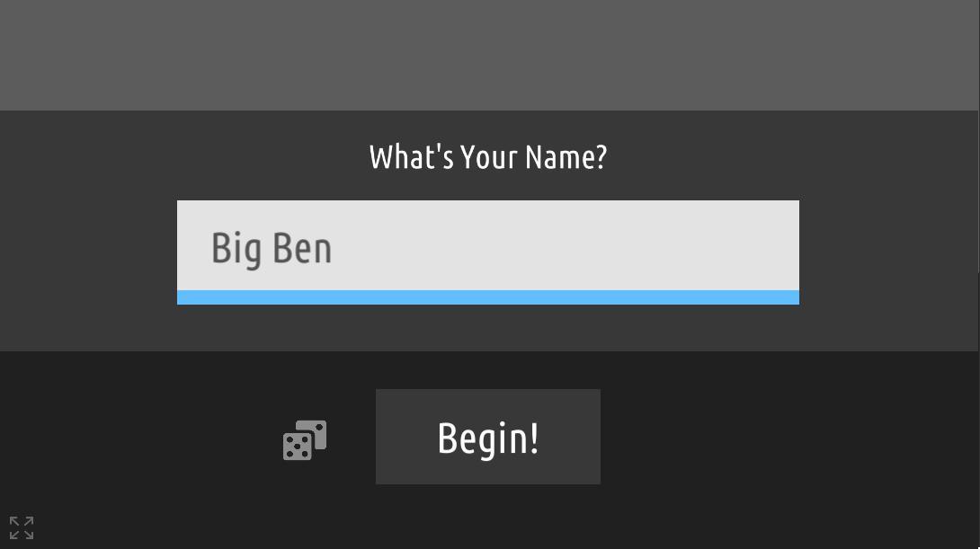The height and width of the screenshot is (549, 980).
Task: Click the thin scrollbar on the right edge
Action: pyautogui.click(x=978, y=137)
